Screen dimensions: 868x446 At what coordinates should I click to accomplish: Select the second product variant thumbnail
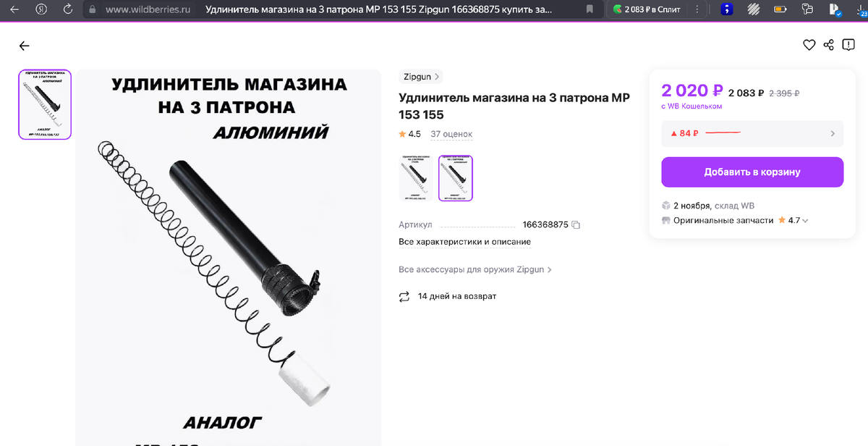456,178
